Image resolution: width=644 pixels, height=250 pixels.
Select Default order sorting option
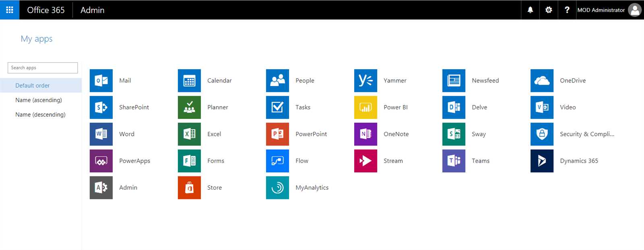tap(33, 86)
